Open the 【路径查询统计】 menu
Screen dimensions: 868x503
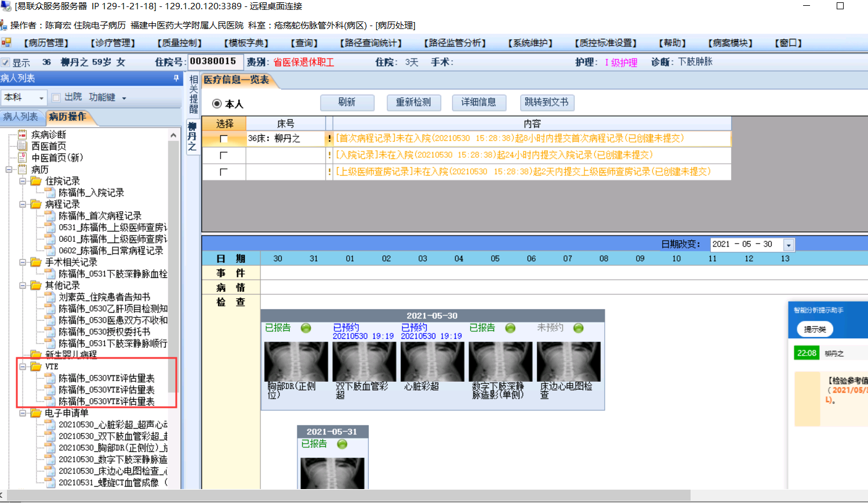tap(371, 43)
